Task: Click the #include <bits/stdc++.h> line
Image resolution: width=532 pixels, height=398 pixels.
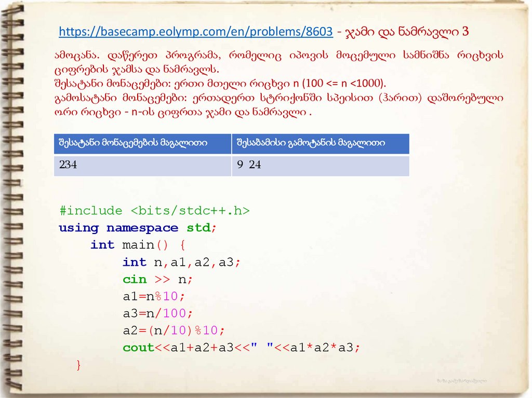Action: [x=155, y=211]
